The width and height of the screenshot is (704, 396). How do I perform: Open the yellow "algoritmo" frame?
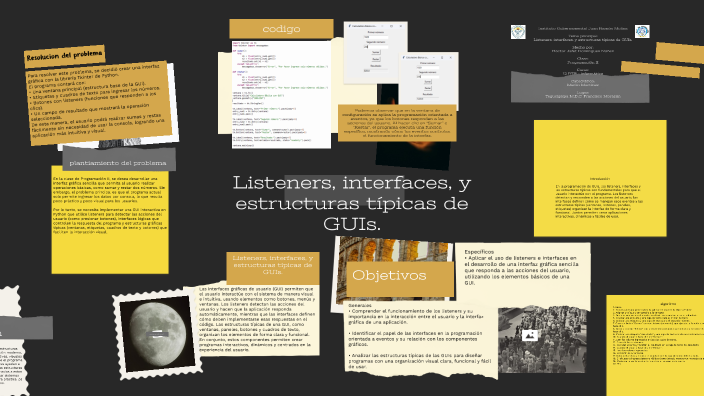pyautogui.click(x=655, y=346)
